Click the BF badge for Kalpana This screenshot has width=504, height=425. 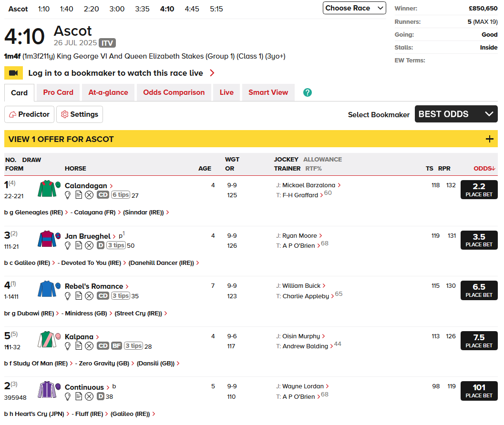point(117,345)
